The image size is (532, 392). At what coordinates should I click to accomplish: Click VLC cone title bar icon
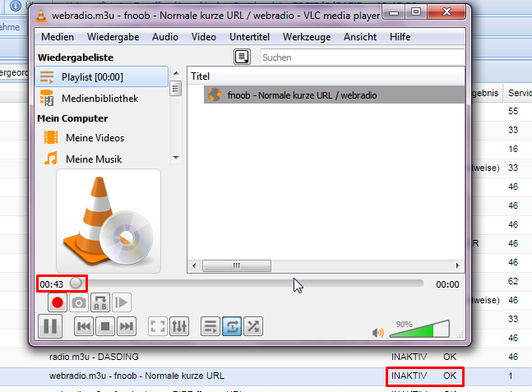[41, 16]
